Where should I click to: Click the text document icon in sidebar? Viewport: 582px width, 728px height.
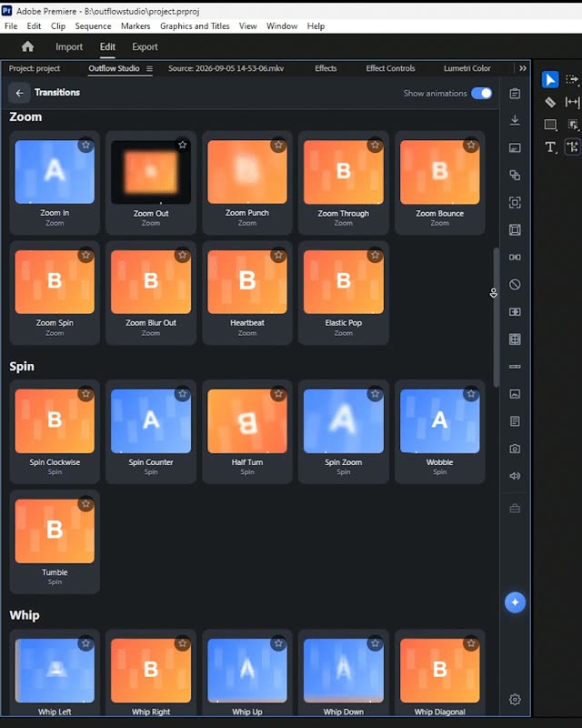[x=515, y=421]
